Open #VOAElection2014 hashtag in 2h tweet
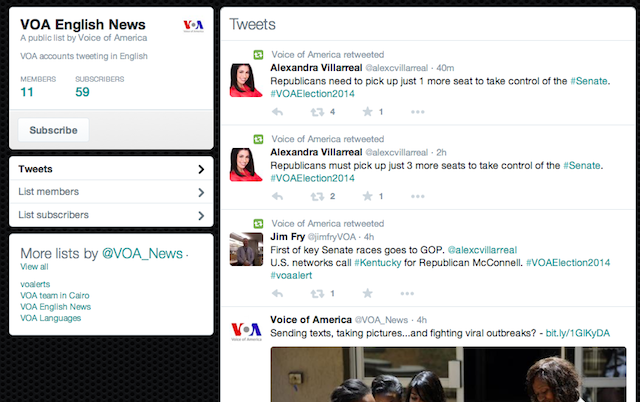Image resolution: width=640 pixels, height=402 pixels. coord(312,178)
